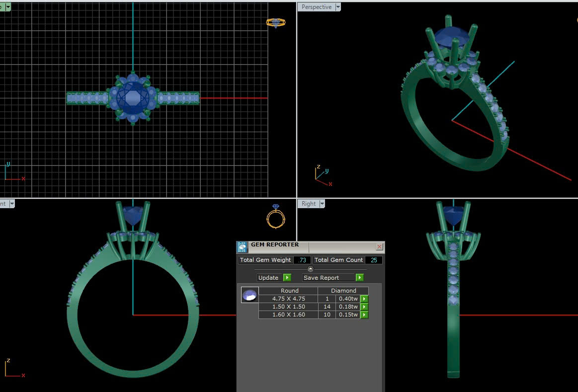578x392 pixels.
Task: Click the green arrow for the 0.40tw row
Action: [364, 299]
